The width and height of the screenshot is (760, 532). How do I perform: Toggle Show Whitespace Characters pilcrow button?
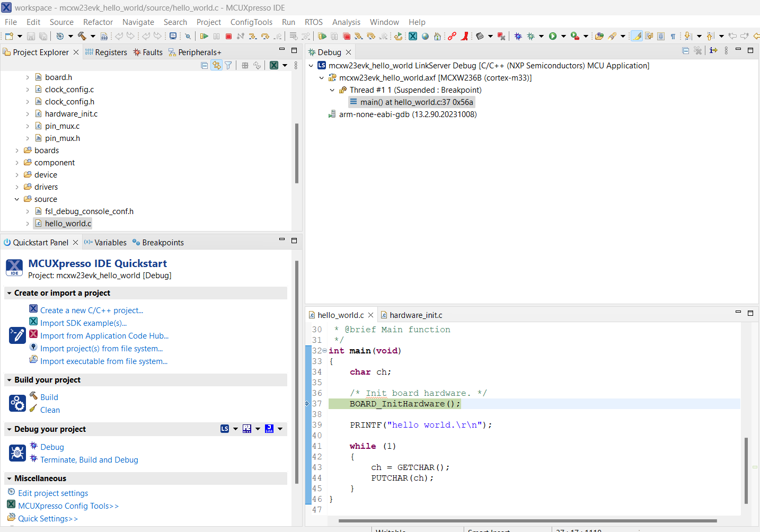point(673,36)
